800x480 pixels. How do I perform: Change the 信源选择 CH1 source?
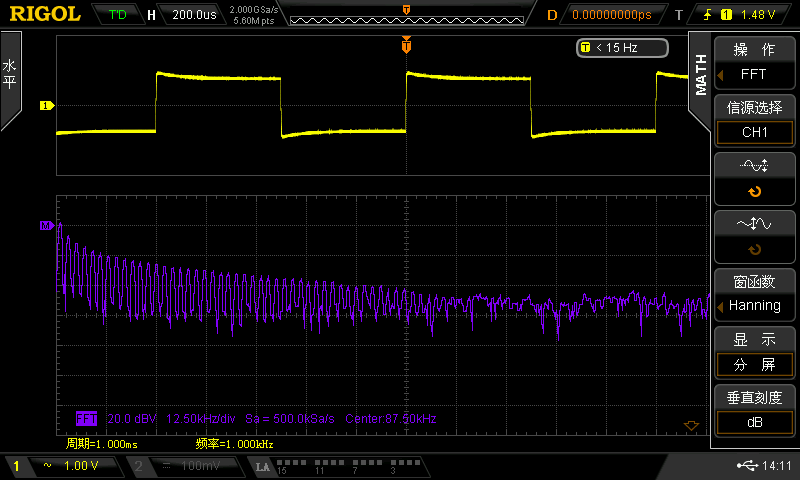(754, 120)
